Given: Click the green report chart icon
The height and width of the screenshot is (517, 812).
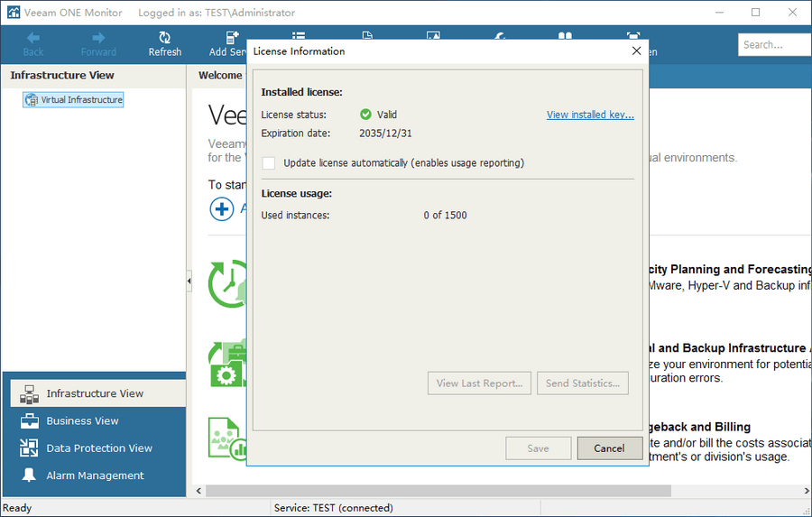Looking at the screenshot, I should click(227, 439).
